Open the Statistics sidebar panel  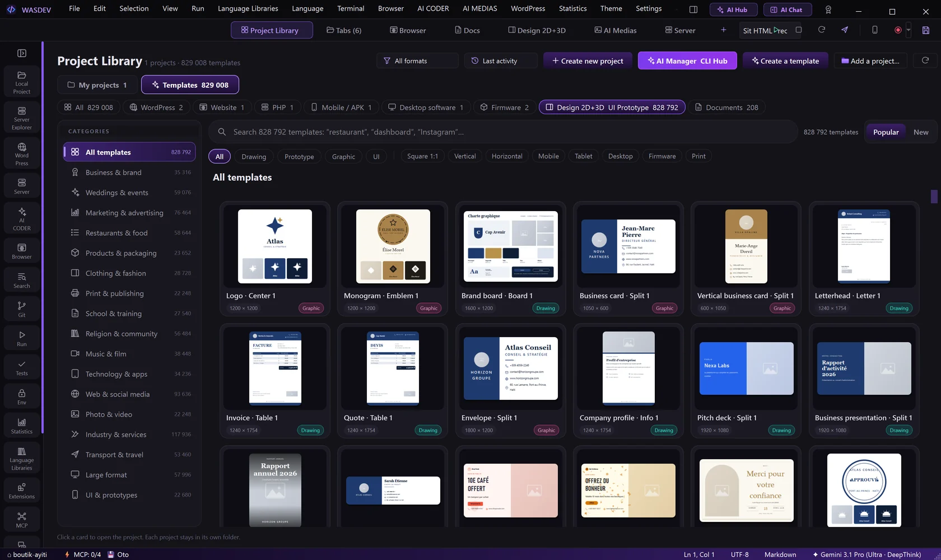click(22, 426)
